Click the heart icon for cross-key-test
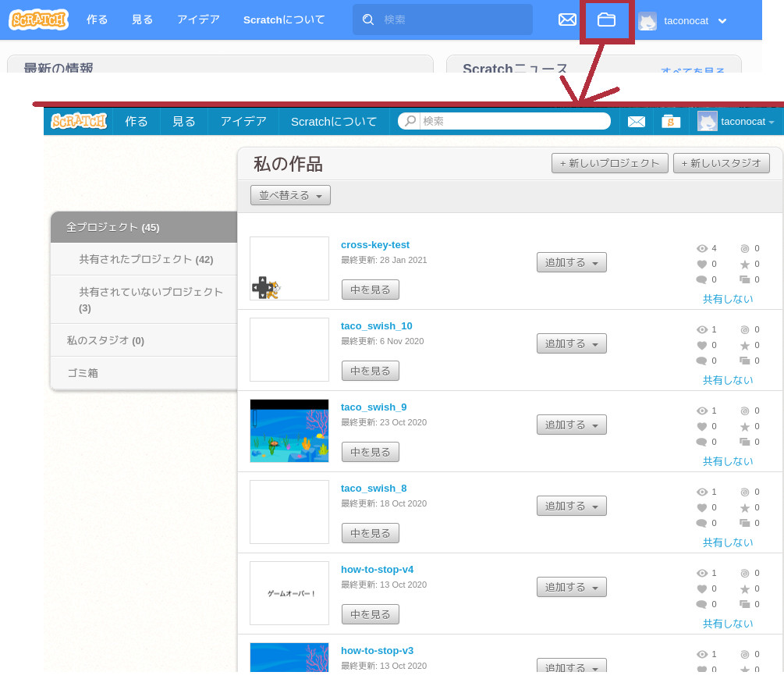The height and width of the screenshot is (679, 784). (x=702, y=264)
